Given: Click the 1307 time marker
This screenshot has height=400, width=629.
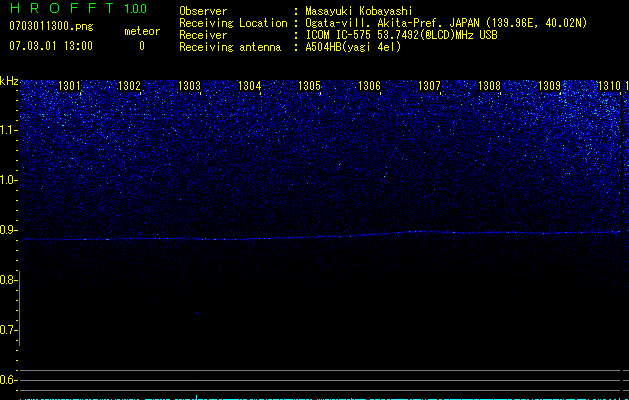Looking at the screenshot, I should tap(429, 86).
